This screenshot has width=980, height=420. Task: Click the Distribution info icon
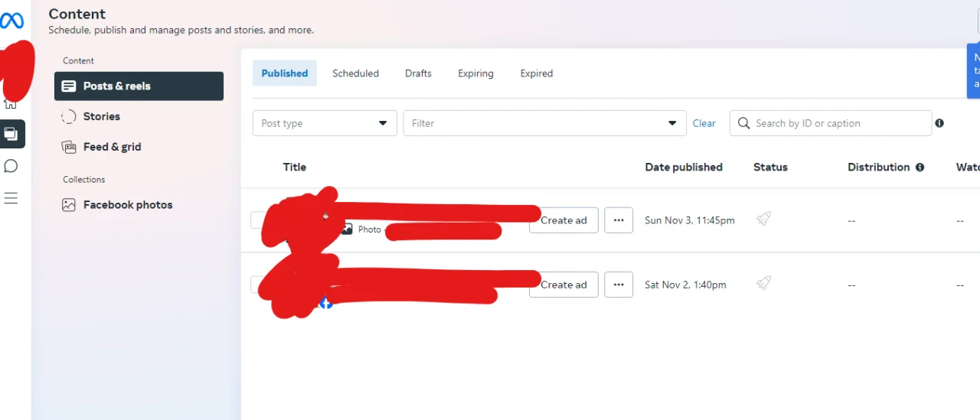[920, 167]
